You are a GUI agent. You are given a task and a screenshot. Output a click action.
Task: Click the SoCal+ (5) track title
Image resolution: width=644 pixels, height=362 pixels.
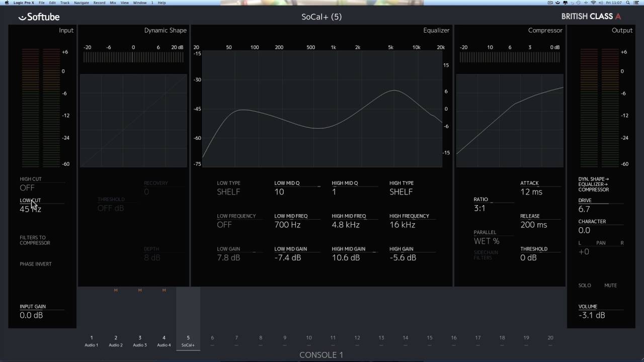321,17
